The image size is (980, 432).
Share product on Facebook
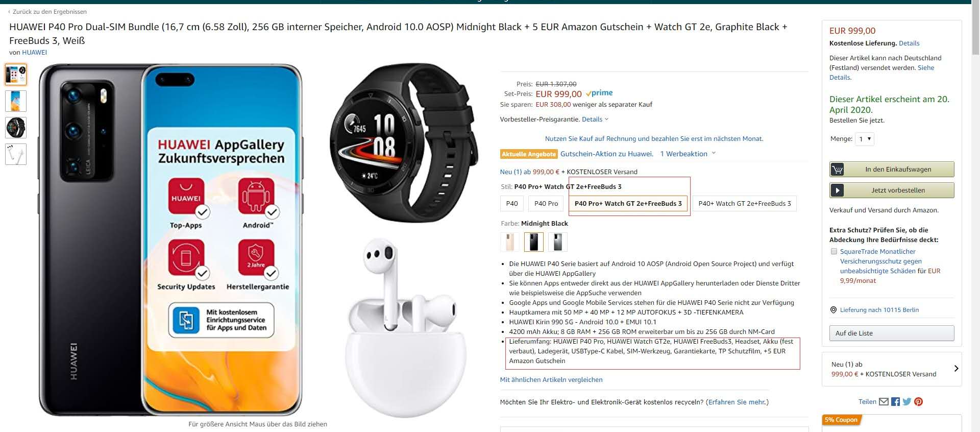[x=895, y=402]
